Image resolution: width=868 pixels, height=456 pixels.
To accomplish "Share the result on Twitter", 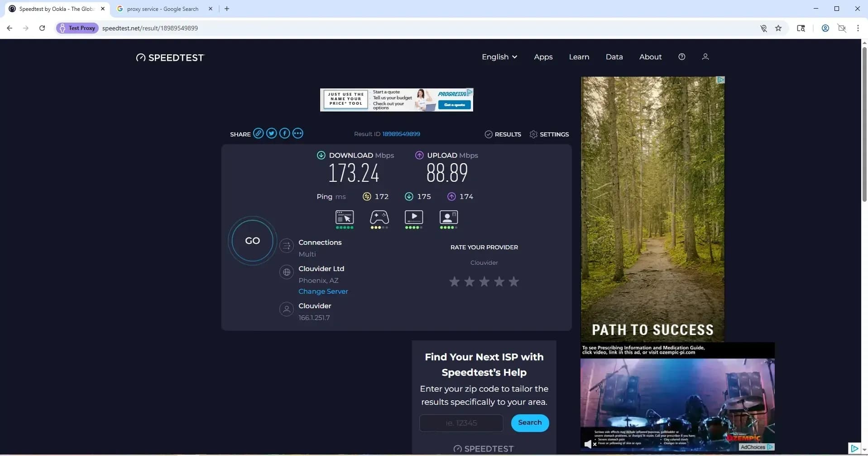I will (271, 133).
